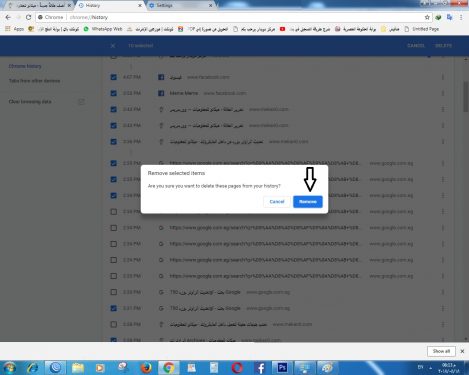Open Windows Explorer folder from the taskbar
This screenshot has width=469, height=375.
coord(78,368)
